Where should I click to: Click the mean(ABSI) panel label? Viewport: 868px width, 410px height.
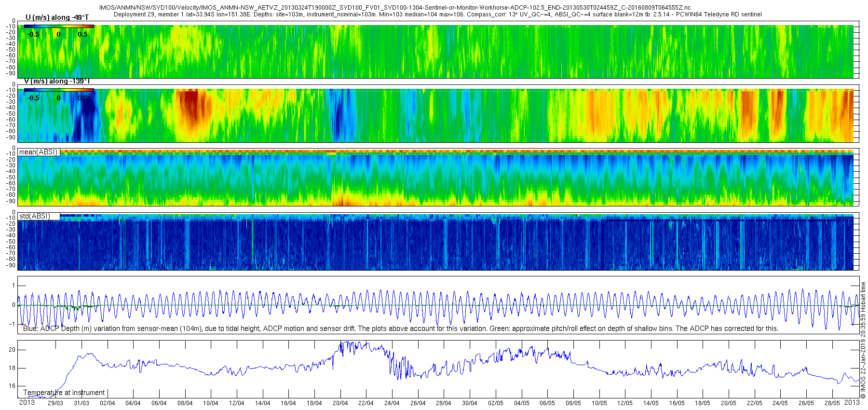[x=39, y=152]
